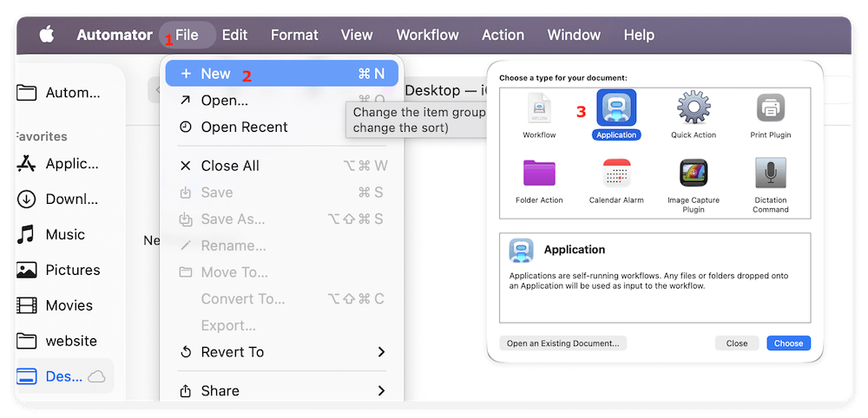Open Pictures in Finder sidebar
The height and width of the screenshot is (418, 868).
click(x=59, y=270)
